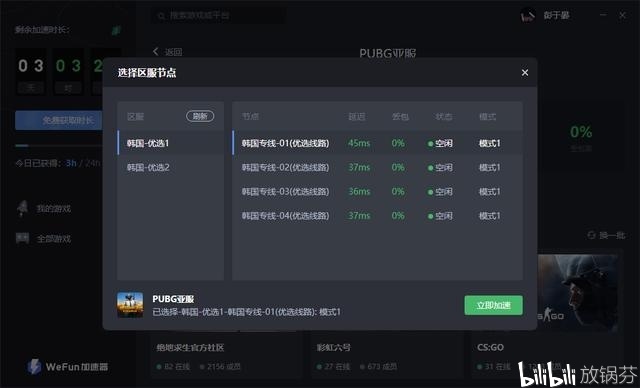Close the WeFun main window
The width and height of the screenshot is (640, 388).
click(x=622, y=15)
